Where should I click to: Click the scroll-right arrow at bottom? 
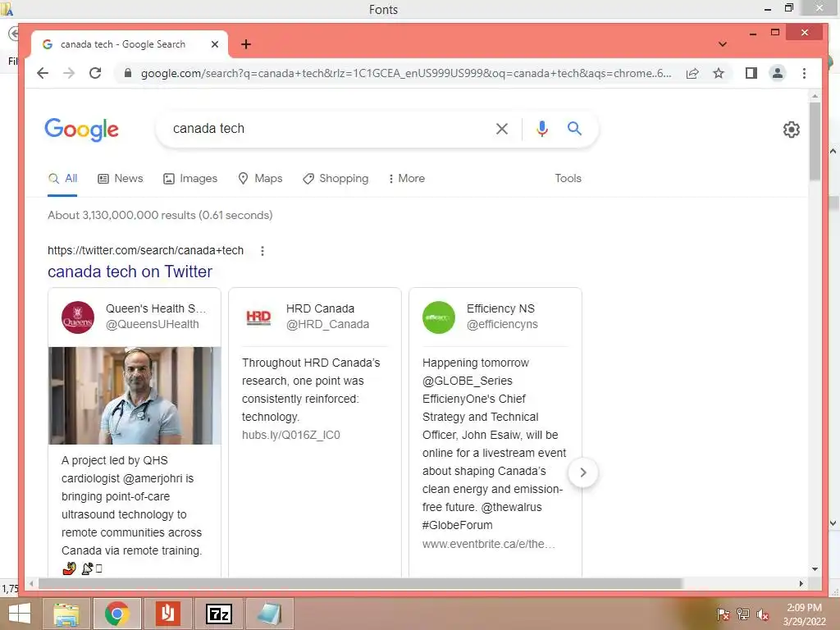pyautogui.click(x=801, y=583)
